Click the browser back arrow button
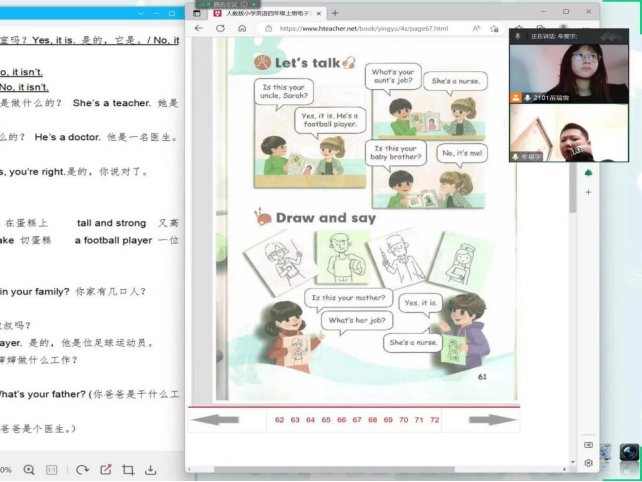The height and width of the screenshot is (482, 642). click(x=199, y=28)
